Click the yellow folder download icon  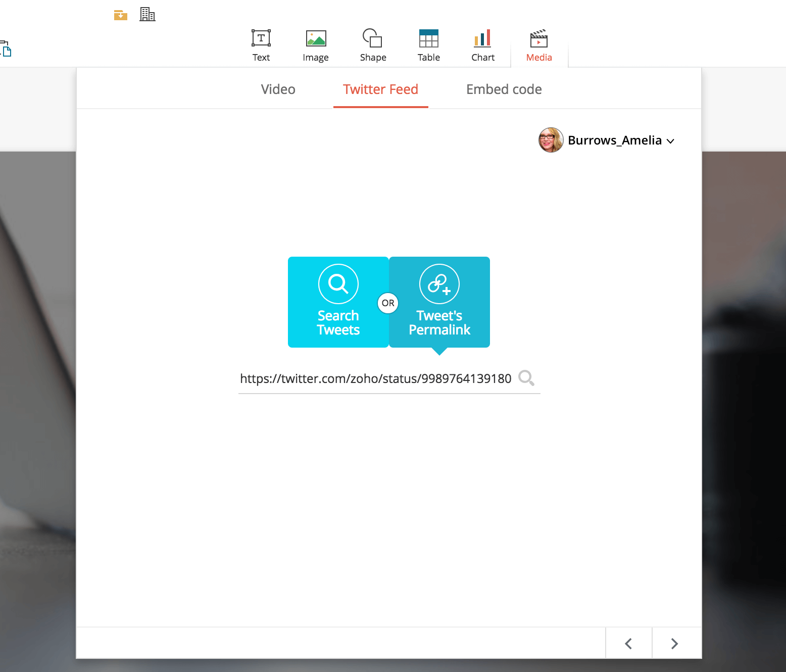121,15
